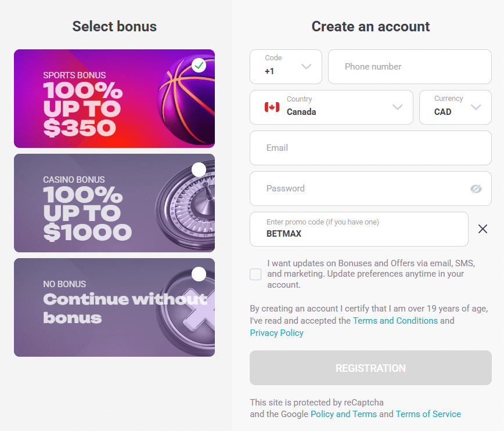Image resolution: width=504 pixels, height=431 pixels.
Task: Open the Google Terms of Service link
Action: tap(428, 414)
